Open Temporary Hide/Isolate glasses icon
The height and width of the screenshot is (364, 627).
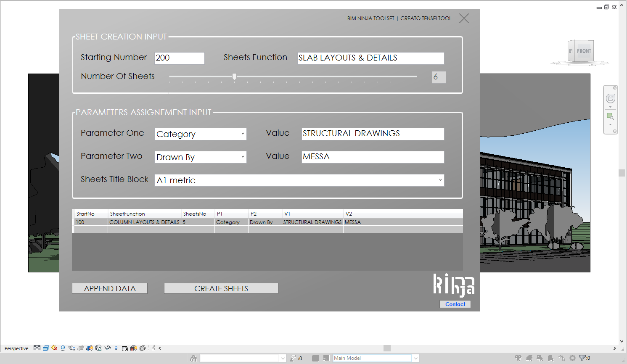(107, 348)
